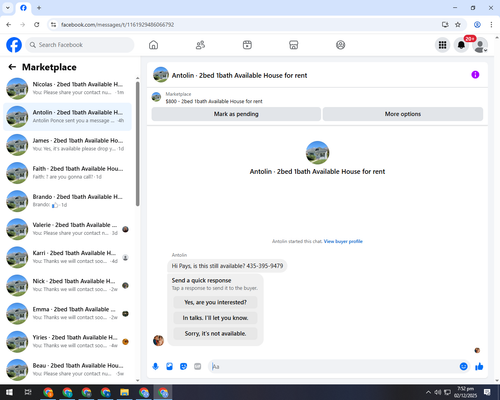Open tab search dropdown arrow
This screenshot has height=400, width=500.
tap(8, 8)
